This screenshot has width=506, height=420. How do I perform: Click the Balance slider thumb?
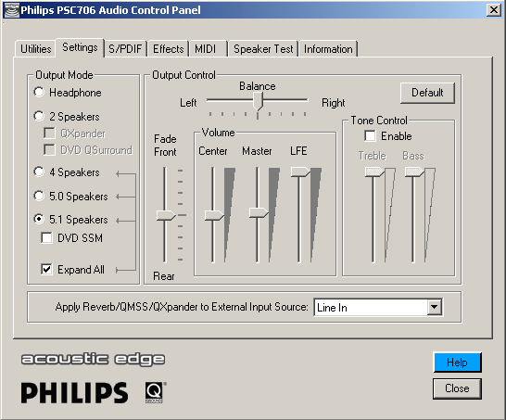(x=258, y=101)
